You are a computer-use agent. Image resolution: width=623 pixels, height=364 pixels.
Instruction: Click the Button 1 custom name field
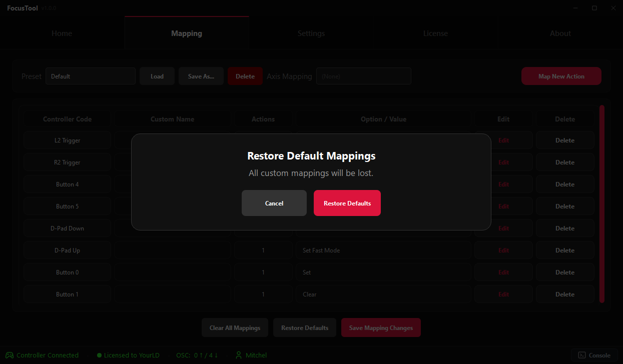(173, 294)
